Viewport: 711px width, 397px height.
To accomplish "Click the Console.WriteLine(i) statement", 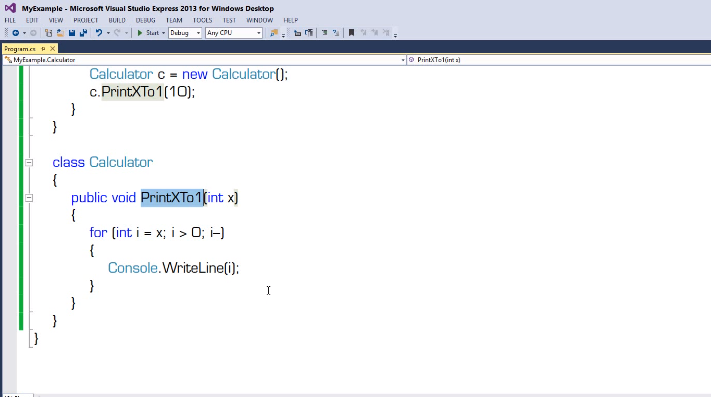I will tap(173, 268).
